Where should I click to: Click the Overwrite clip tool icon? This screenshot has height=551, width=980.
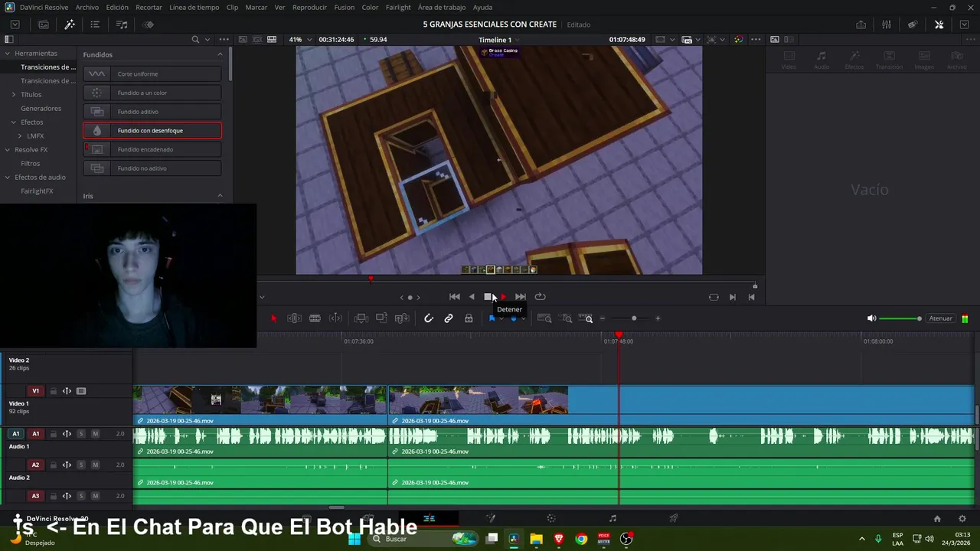pyautogui.click(x=381, y=318)
